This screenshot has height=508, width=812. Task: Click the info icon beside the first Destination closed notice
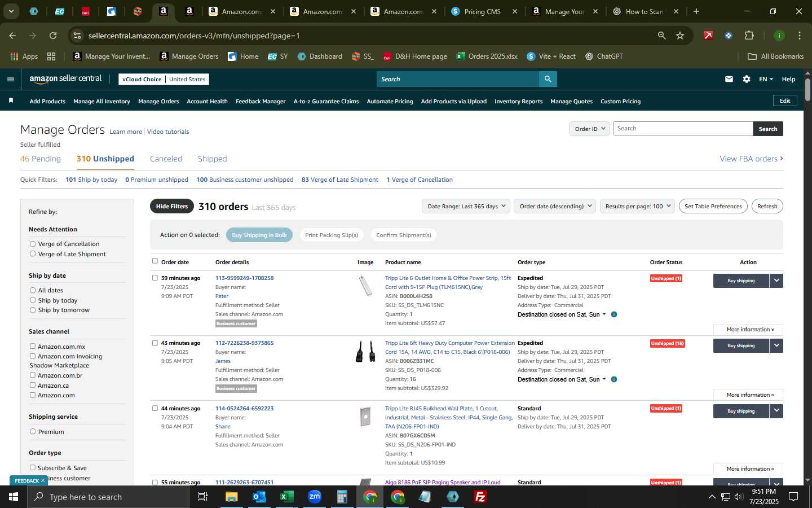click(614, 314)
